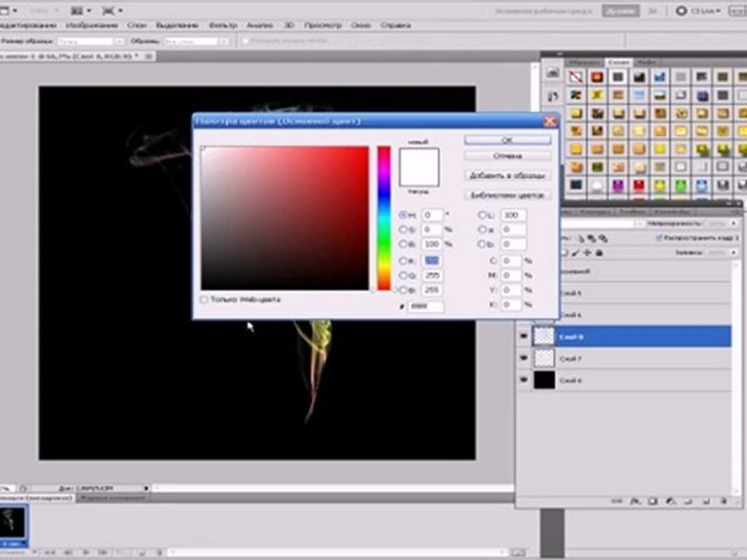Select the G green radio button
Viewport: 747px width, 560px height.
[x=402, y=275]
